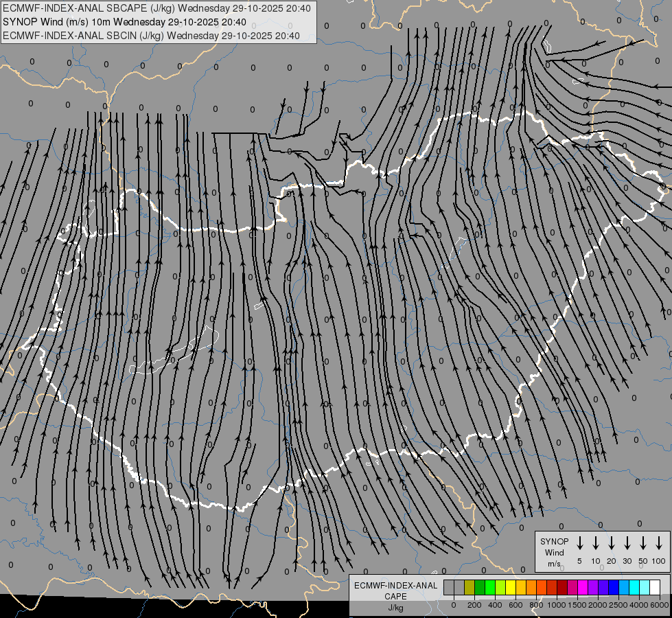Click the '30' speed label in wind legend

point(627,561)
